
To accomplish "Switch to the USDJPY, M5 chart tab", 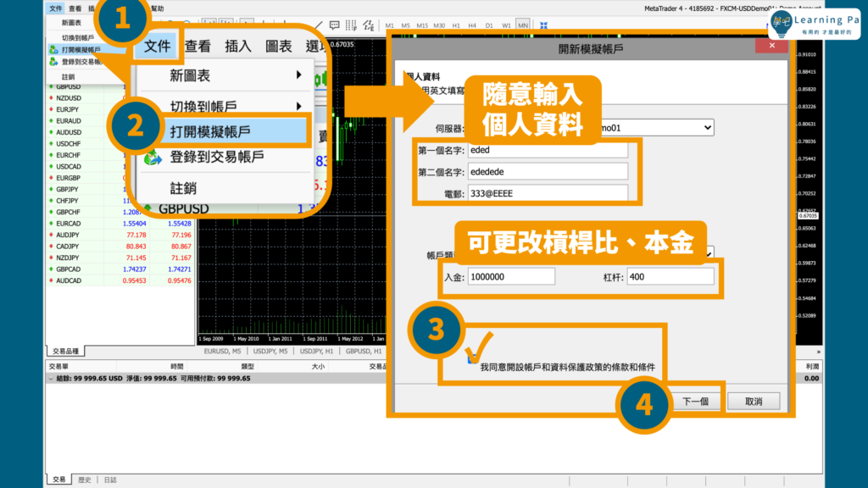I will click(270, 352).
